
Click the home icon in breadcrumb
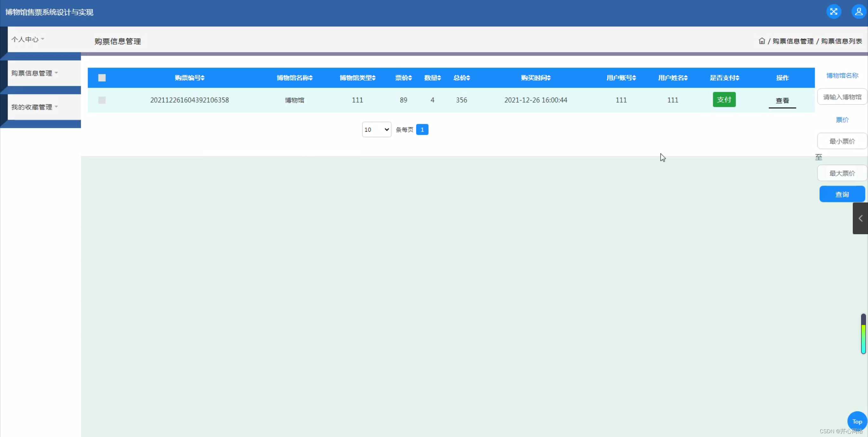coord(761,41)
